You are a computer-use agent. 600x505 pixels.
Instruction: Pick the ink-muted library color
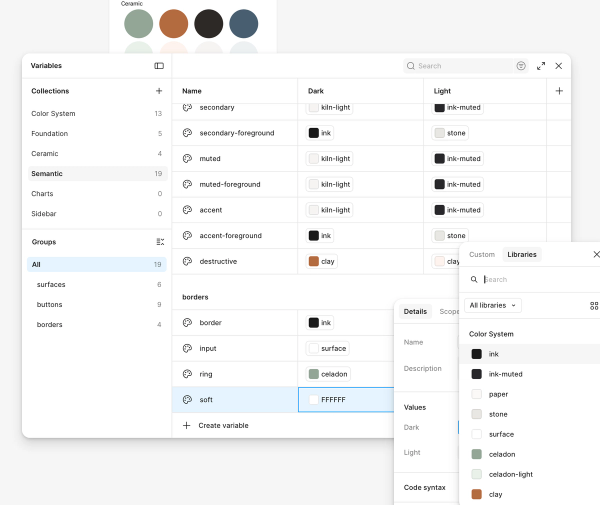point(530,374)
